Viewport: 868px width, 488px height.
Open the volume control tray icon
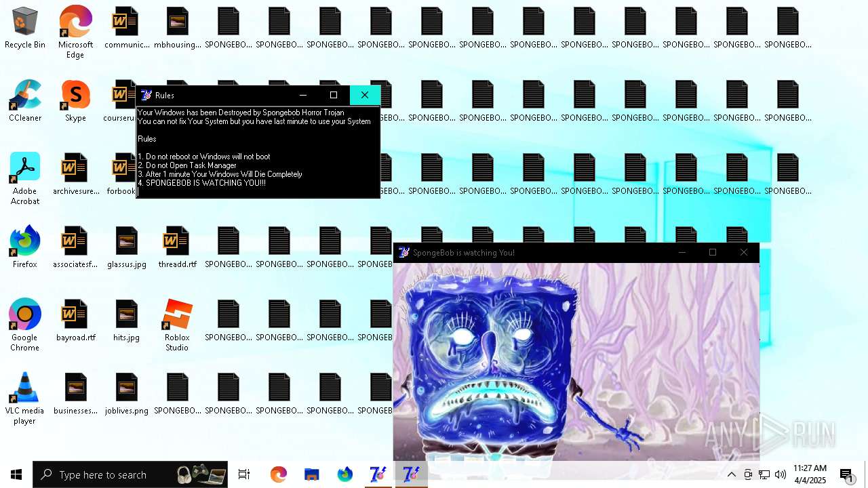781,474
